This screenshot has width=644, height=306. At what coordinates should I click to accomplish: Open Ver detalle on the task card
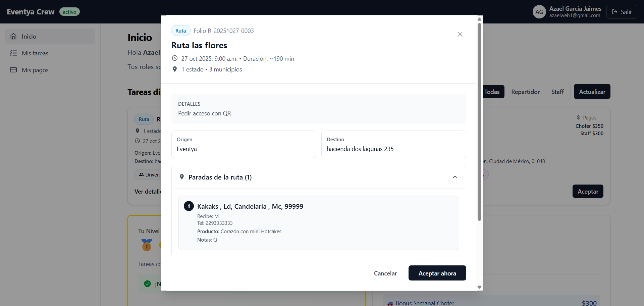click(147, 191)
